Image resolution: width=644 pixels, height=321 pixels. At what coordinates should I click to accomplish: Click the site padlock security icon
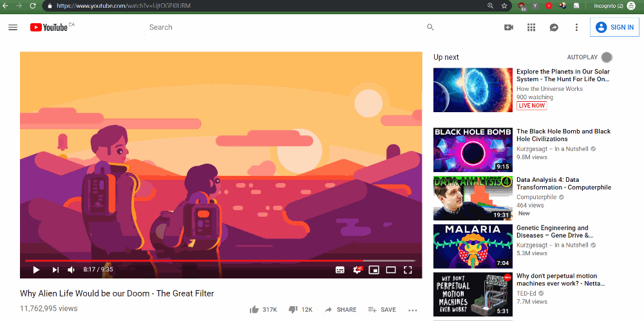click(x=50, y=6)
